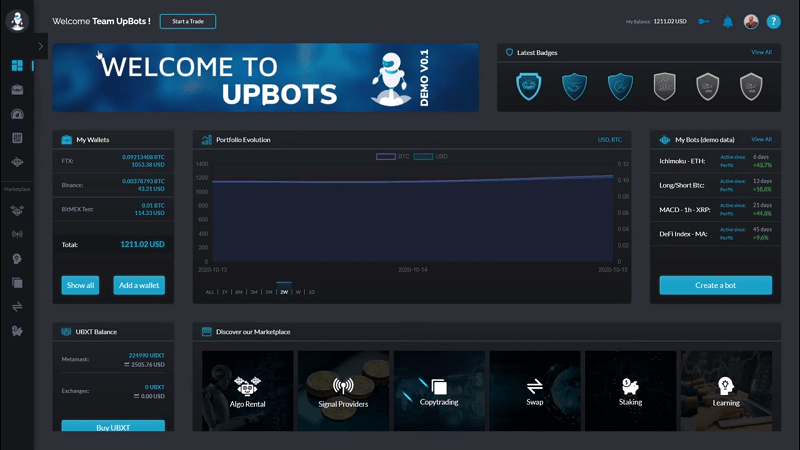Select the 1D time range

pyautogui.click(x=312, y=292)
